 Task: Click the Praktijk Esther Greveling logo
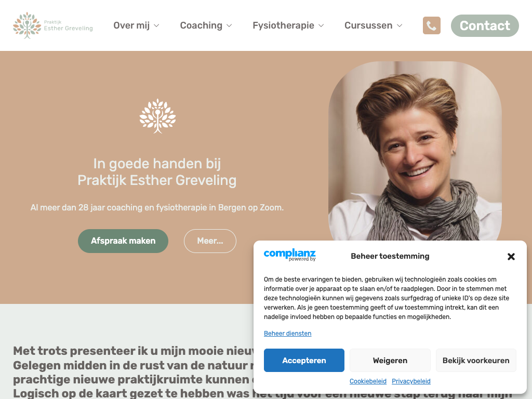tap(52, 25)
